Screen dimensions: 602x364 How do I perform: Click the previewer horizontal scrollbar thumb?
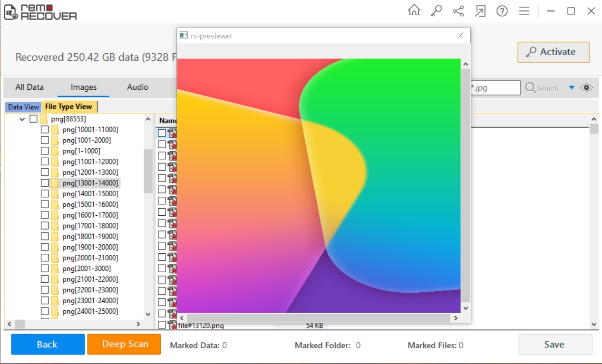(318, 318)
